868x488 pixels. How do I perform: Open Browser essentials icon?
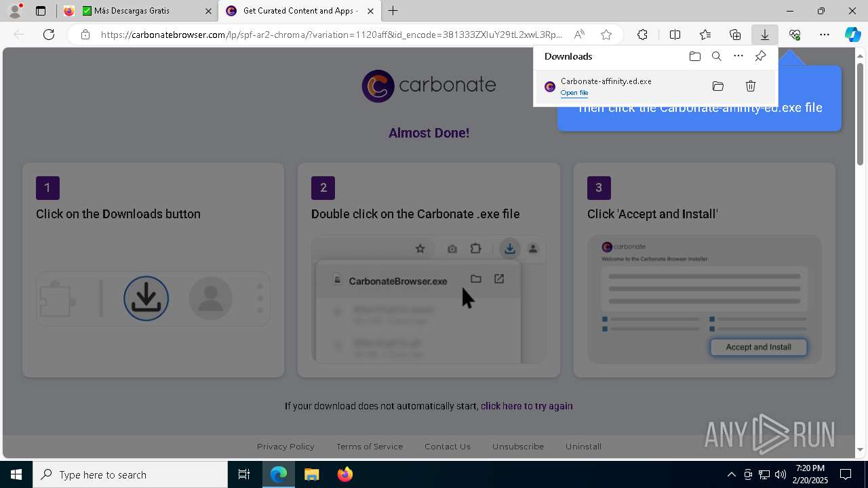coord(795,35)
